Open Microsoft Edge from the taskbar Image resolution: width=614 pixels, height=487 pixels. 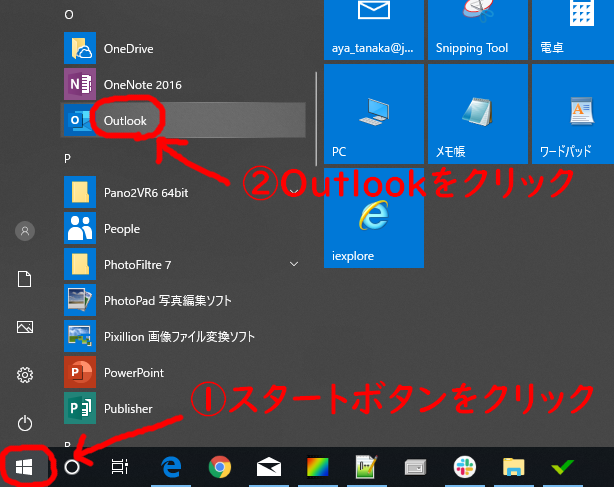click(171, 467)
